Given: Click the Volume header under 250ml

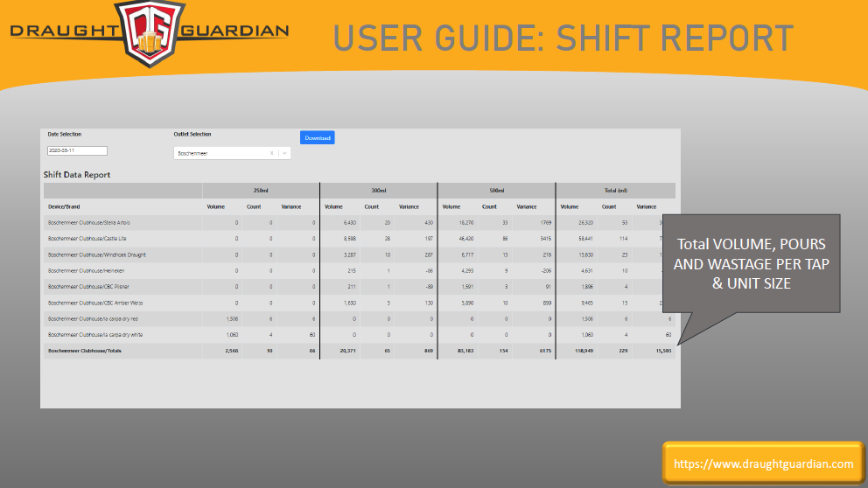Looking at the screenshot, I should point(216,207).
